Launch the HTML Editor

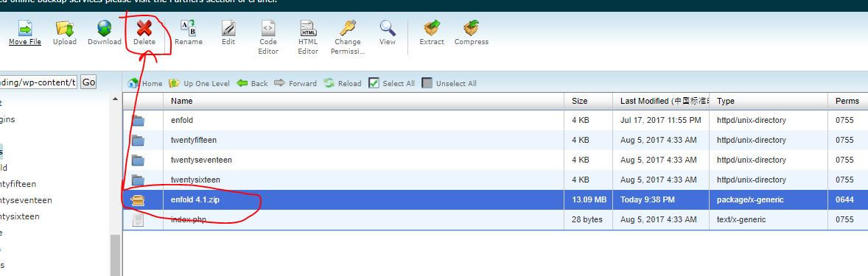[x=308, y=38]
